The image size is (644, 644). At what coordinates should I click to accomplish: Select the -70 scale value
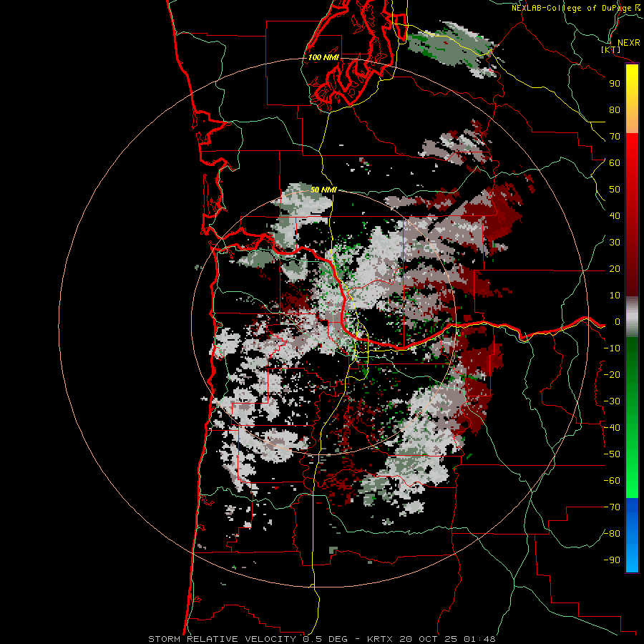tap(612, 507)
